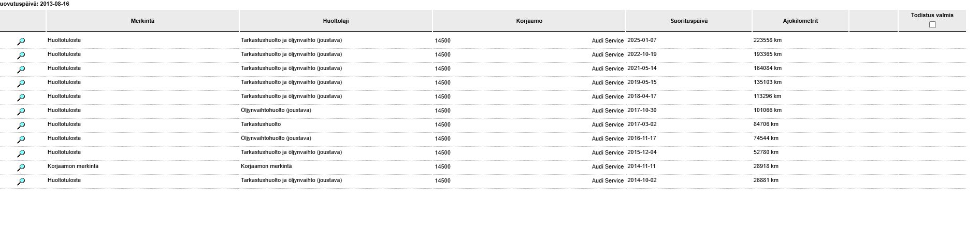Image resolution: width=980 pixels, height=237 pixels.
Task: Open magnifier for the 2014-10-02 service entry
Action: (21, 182)
